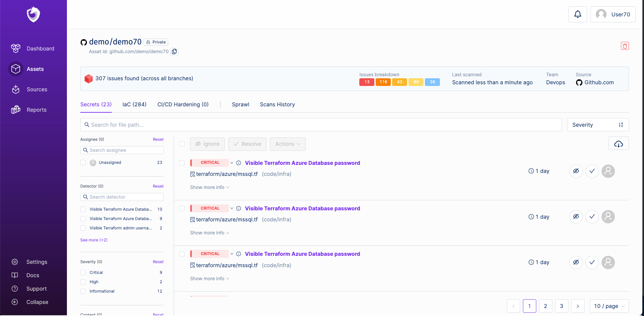Check the select-all issues checkbox
Viewport: 644px width, 316px height.
pyautogui.click(x=182, y=144)
